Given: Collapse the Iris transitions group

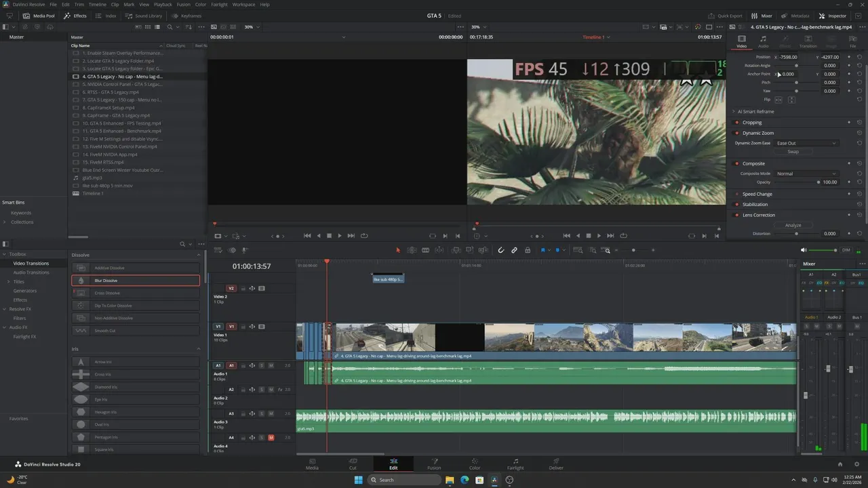Looking at the screenshot, I should coord(199,349).
